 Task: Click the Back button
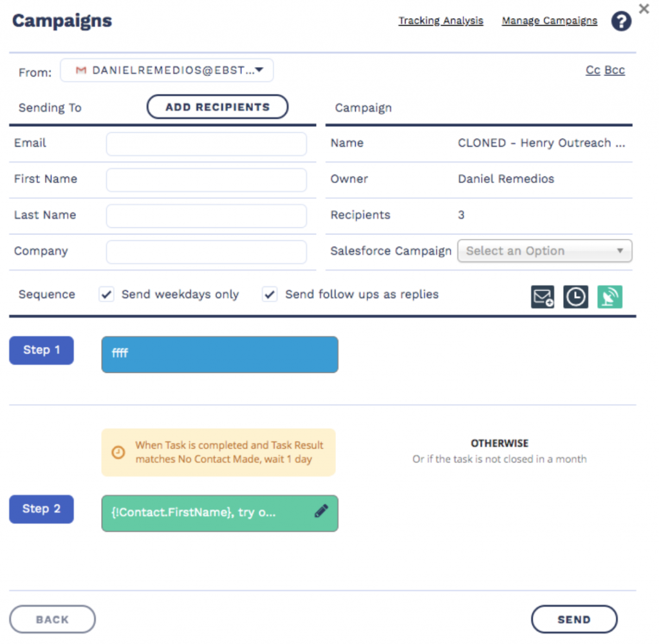coord(52,620)
